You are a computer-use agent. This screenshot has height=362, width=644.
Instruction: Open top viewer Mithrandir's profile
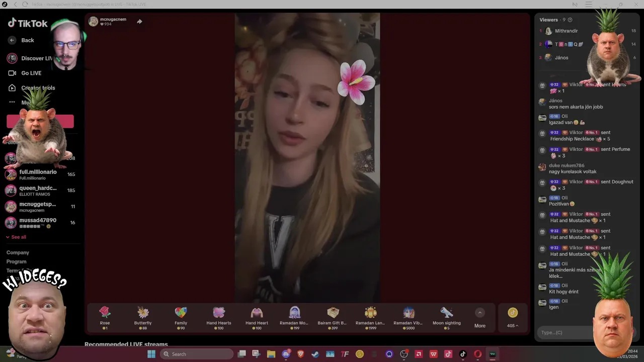point(566,31)
